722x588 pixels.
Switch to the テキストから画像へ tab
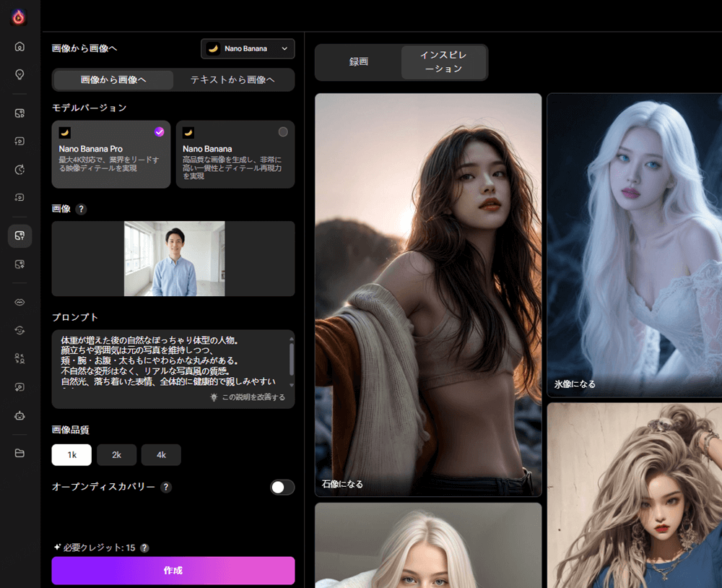(232, 79)
